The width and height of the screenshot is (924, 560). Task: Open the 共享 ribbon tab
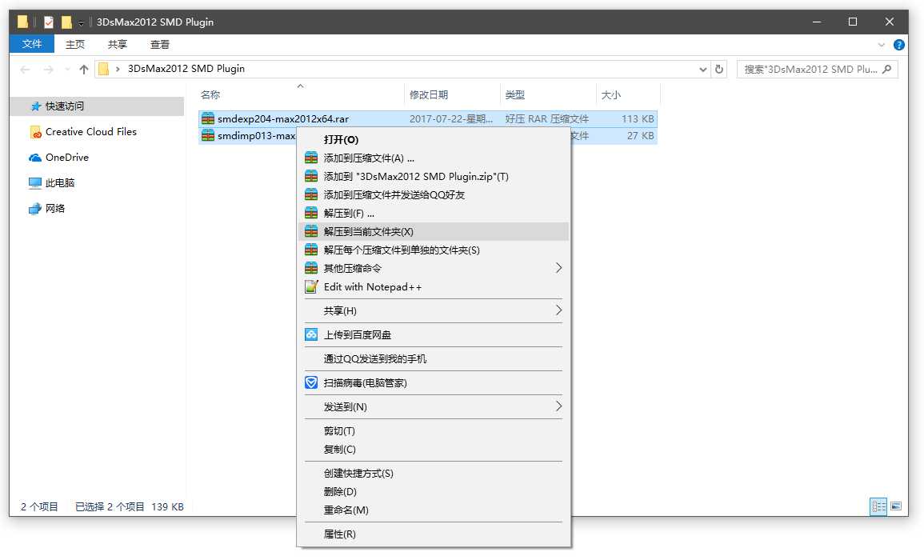coord(118,44)
